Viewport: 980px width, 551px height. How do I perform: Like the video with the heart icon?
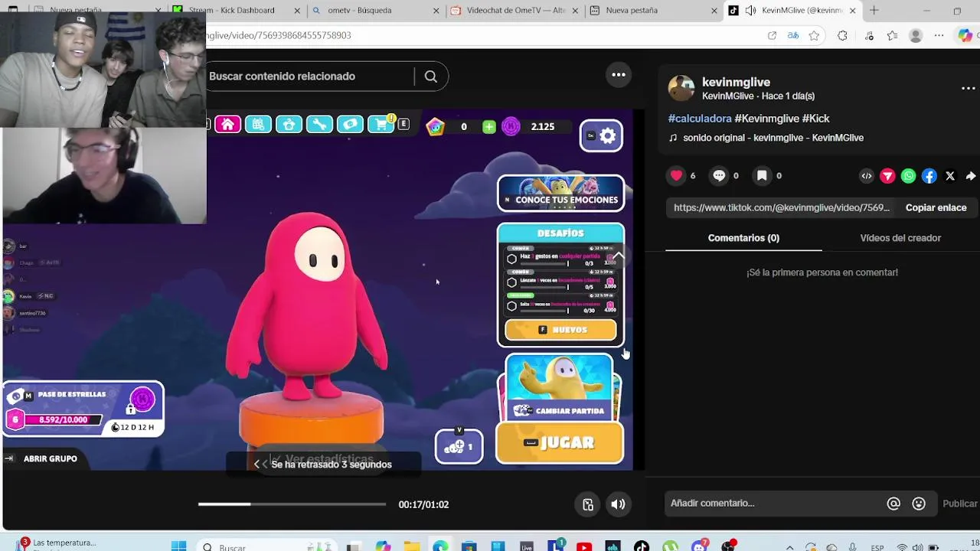pyautogui.click(x=676, y=176)
